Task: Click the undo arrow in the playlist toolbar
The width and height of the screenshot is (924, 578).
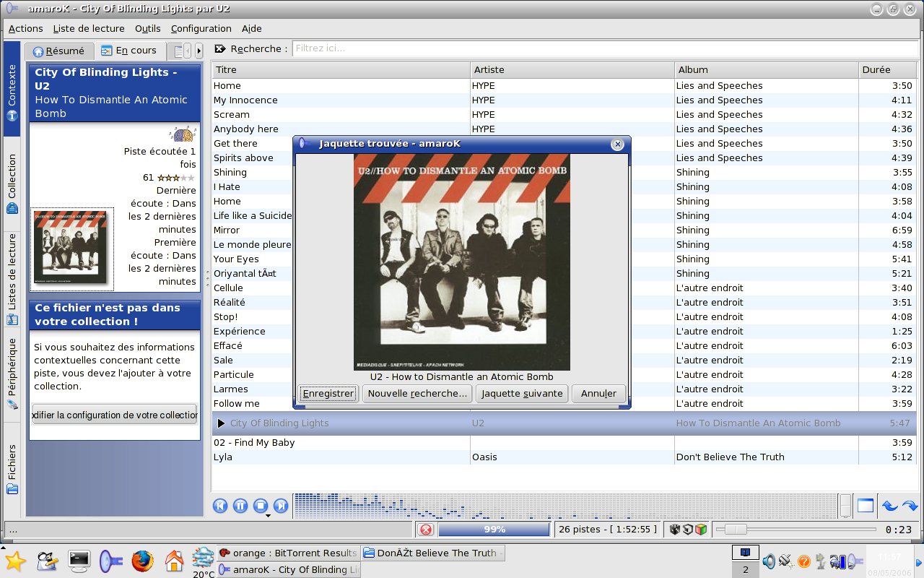Action: pyautogui.click(x=889, y=506)
